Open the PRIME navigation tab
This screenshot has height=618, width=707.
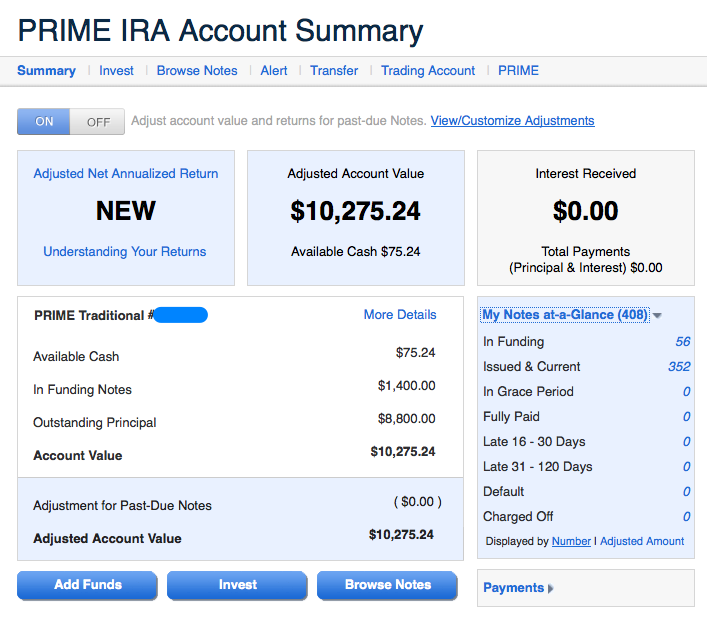tap(518, 71)
